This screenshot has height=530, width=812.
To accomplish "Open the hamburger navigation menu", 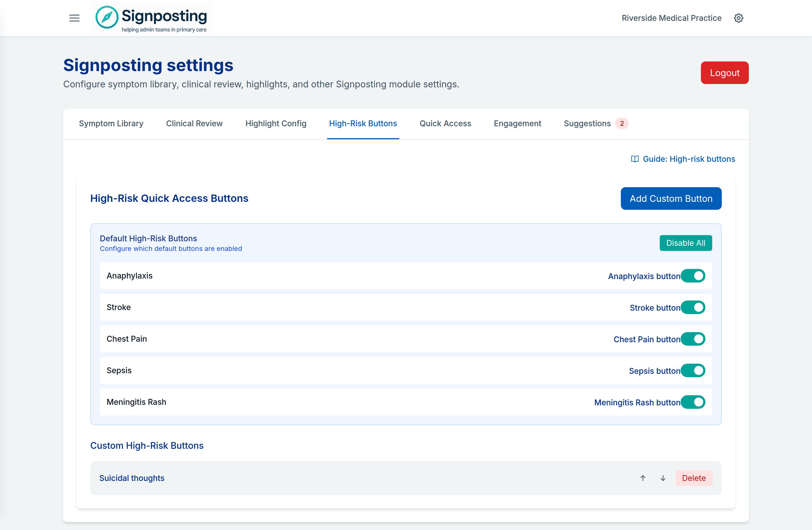I will tap(74, 18).
